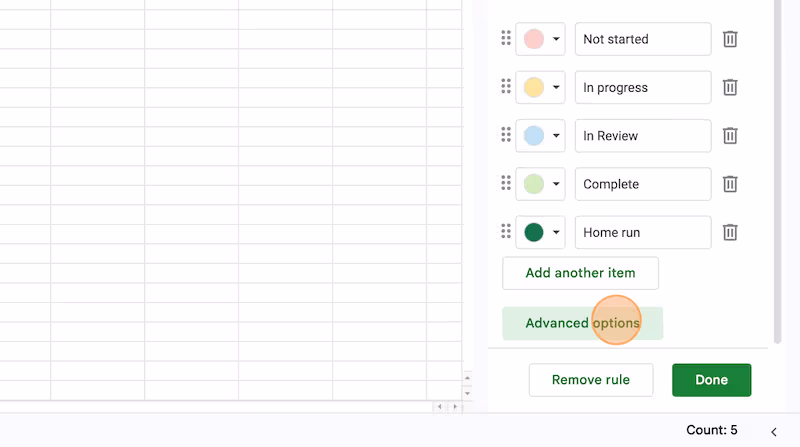
Task: Grab the In Review drag handle
Action: (x=506, y=135)
